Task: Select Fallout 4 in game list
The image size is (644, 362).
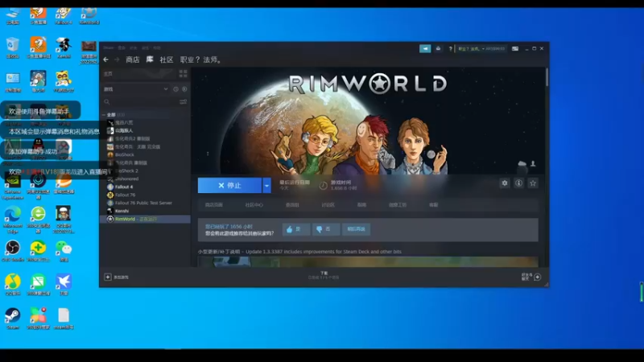Action: (x=124, y=187)
